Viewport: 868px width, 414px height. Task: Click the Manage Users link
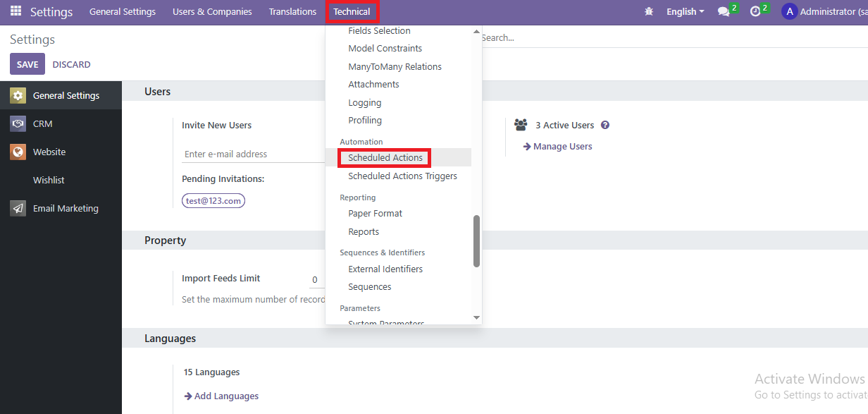coord(562,147)
